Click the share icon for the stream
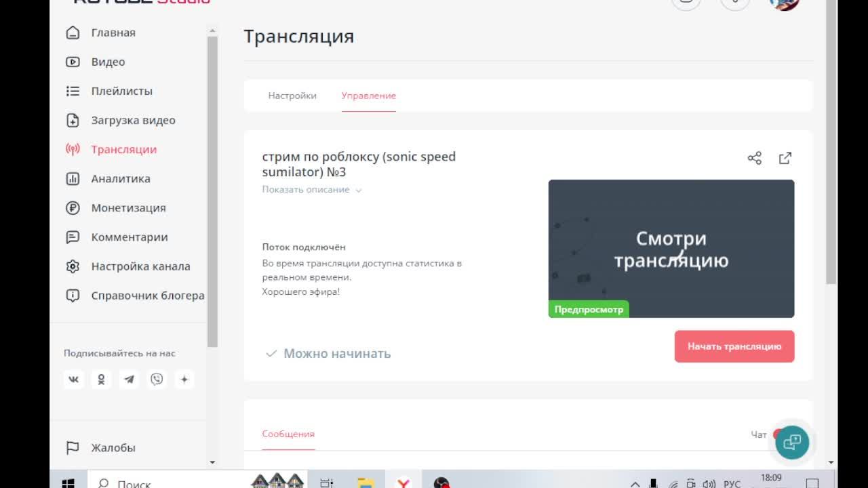Screen dimensions: 868x488 coord(755,158)
